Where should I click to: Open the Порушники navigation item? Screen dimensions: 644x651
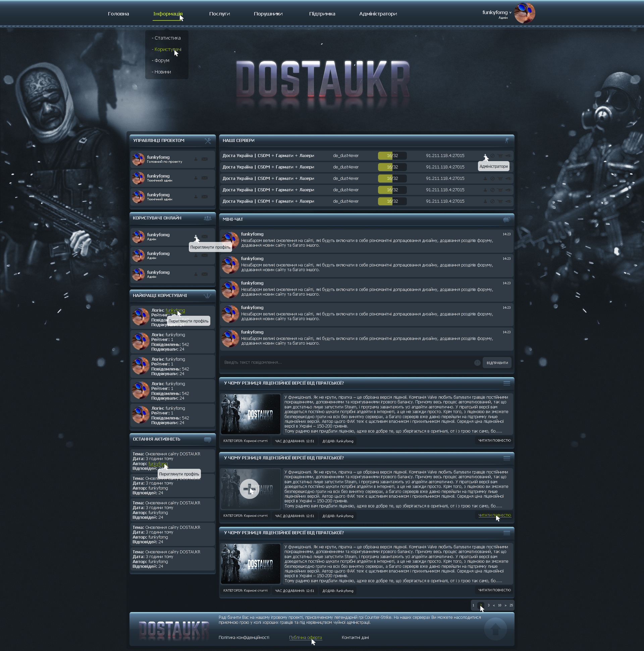click(268, 14)
